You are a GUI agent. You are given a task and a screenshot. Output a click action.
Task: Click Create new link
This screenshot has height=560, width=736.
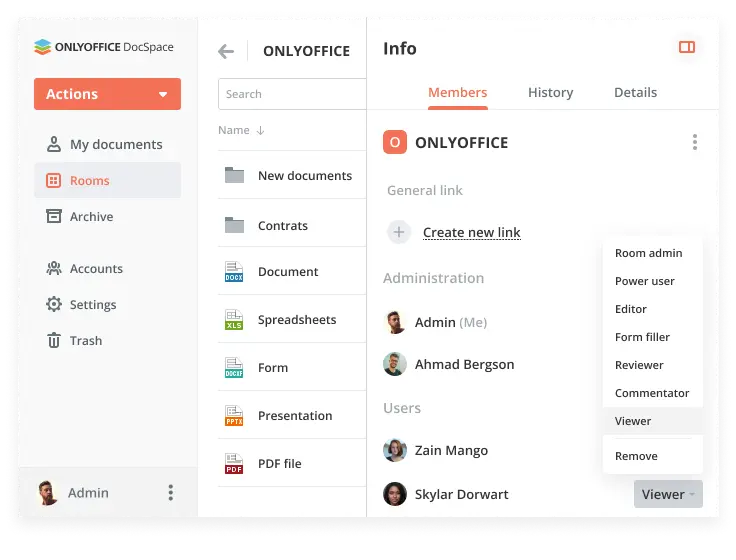click(x=472, y=232)
